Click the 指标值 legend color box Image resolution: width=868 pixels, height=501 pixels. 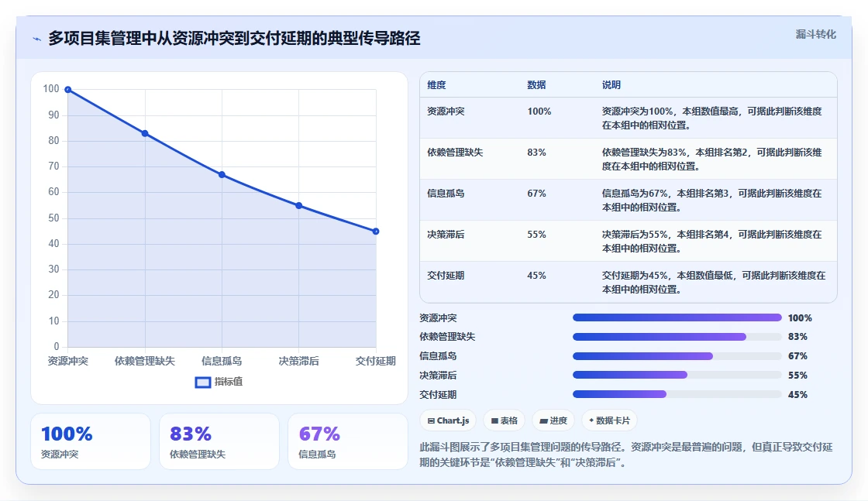202,382
